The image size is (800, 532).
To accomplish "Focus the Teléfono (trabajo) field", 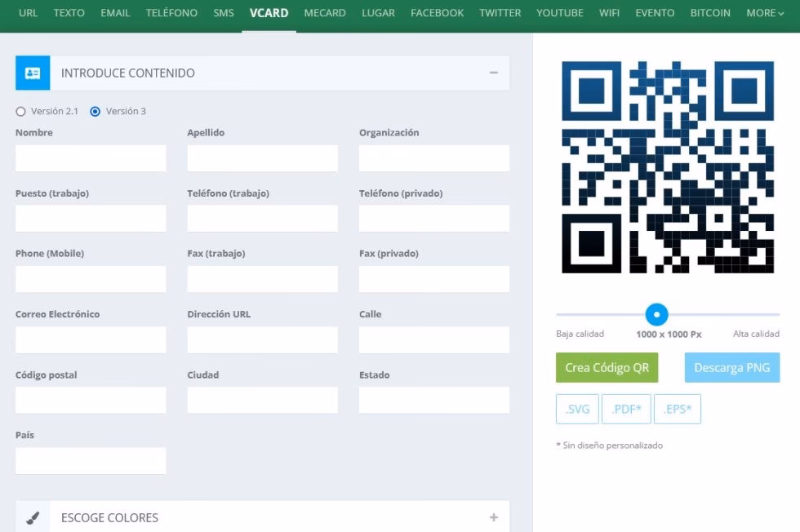I will 262,219.
